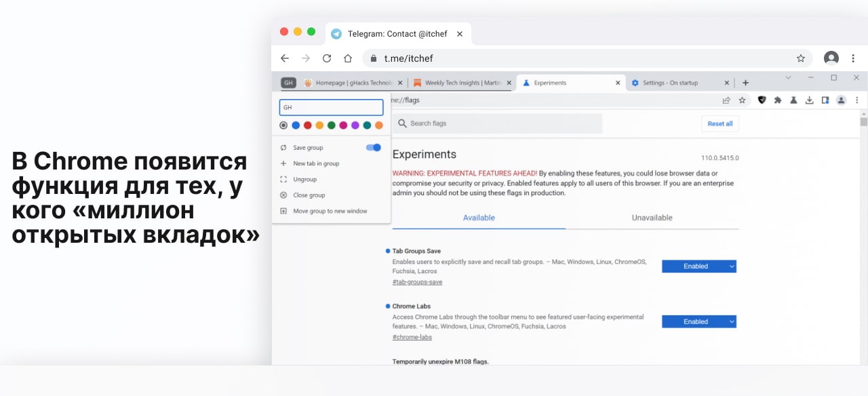Click the Reset all button
This screenshot has height=396, width=868.
[720, 123]
